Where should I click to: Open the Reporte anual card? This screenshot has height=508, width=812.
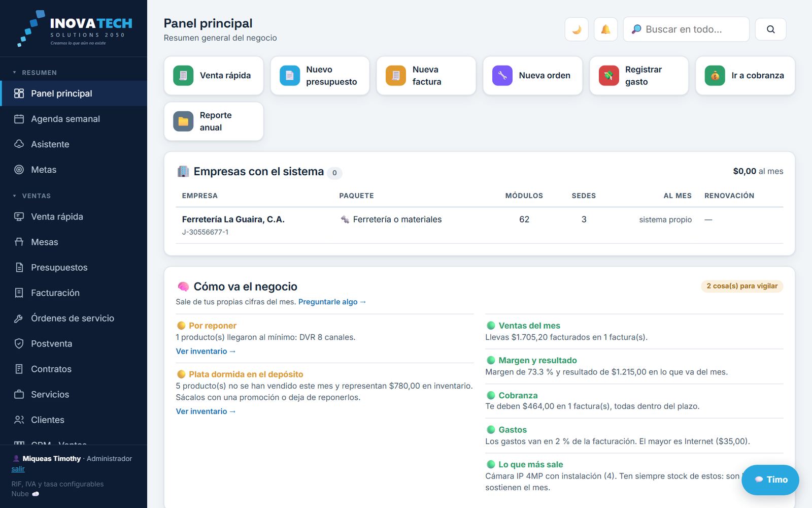click(214, 121)
